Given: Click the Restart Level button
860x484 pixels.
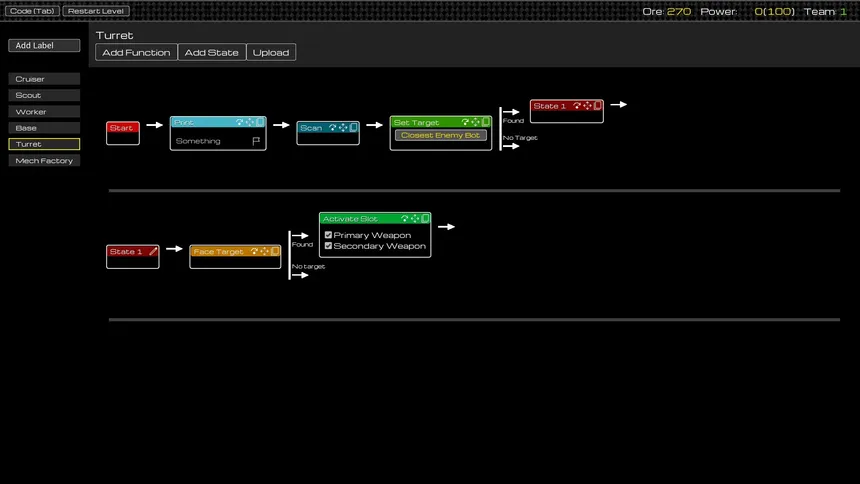Looking at the screenshot, I should [96, 11].
